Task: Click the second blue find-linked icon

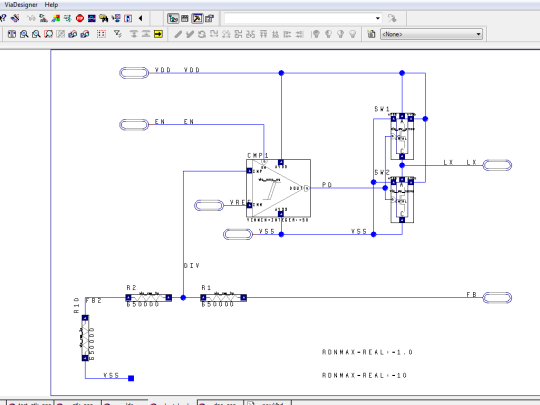Action: coord(85,34)
